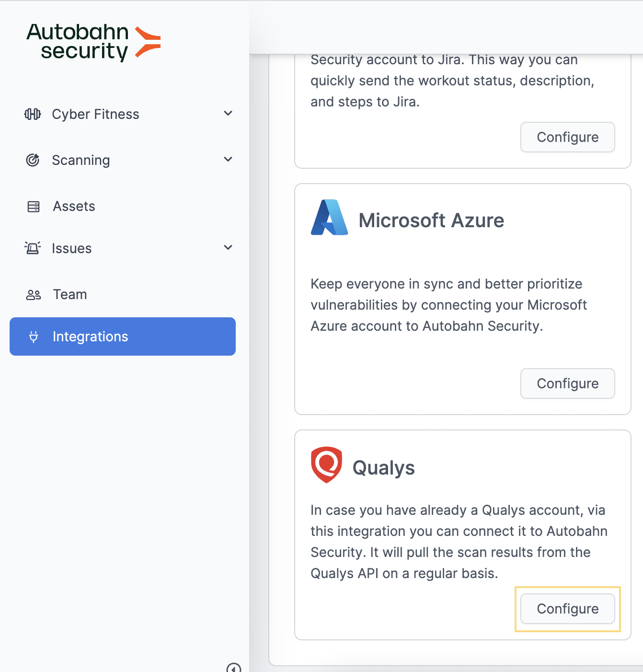Screen dimensions: 643x672
Task: Expand the Scanning submenu chevron
Action: click(x=228, y=160)
